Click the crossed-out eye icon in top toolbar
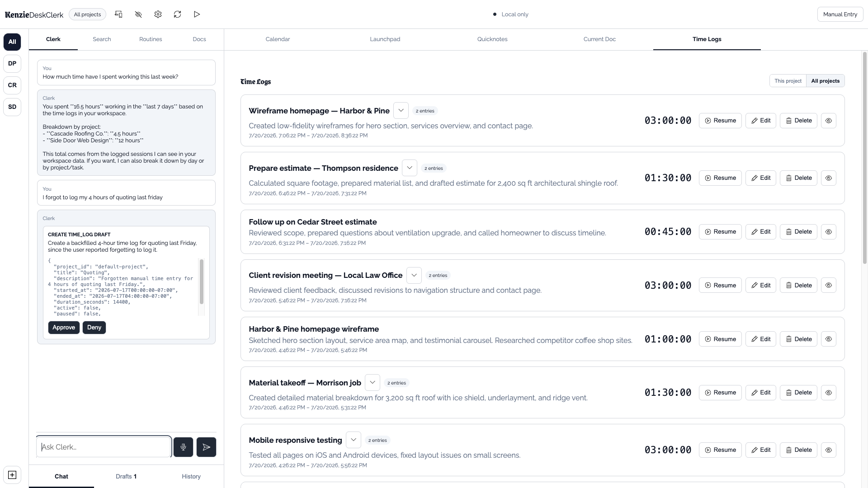 (138, 14)
